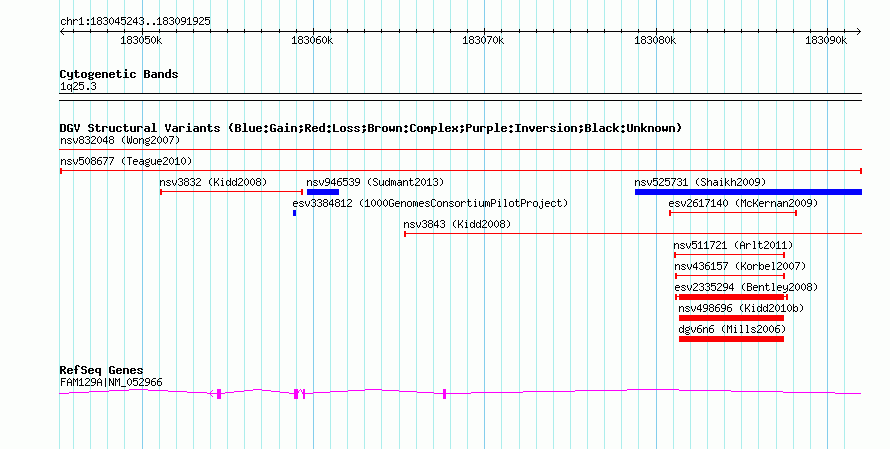890x449 pixels.
Task: Click the 183080k ruler label
Action: point(655,40)
